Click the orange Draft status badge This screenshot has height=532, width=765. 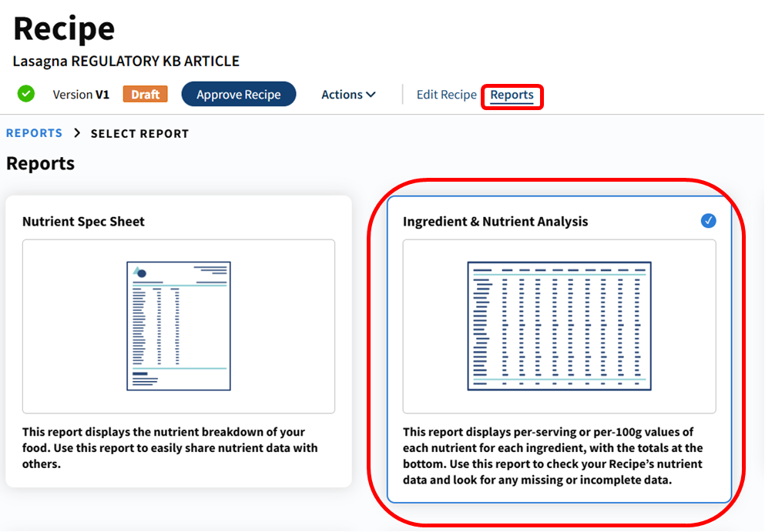tap(145, 94)
